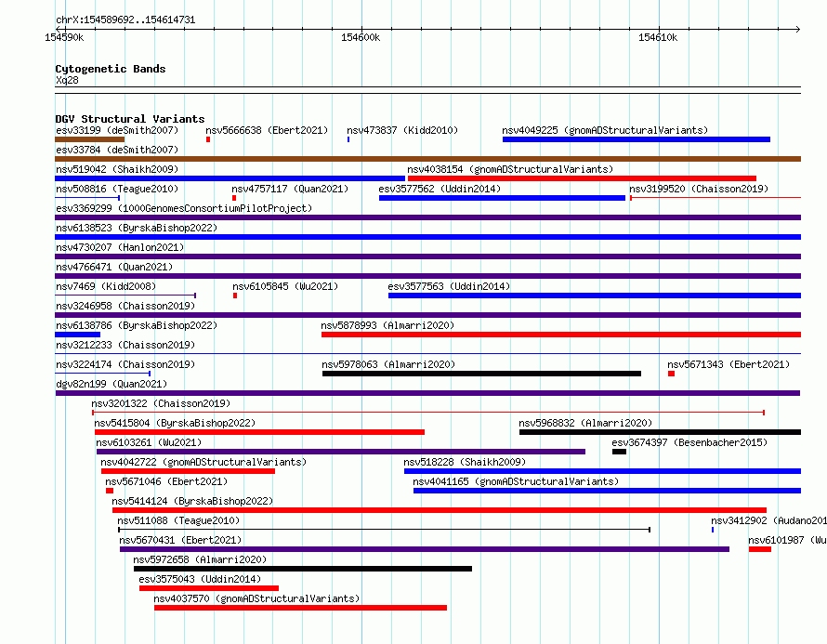Open esv3577563 (Uddin2014) label
The height and width of the screenshot is (644, 827).
(x=449, y=286)
